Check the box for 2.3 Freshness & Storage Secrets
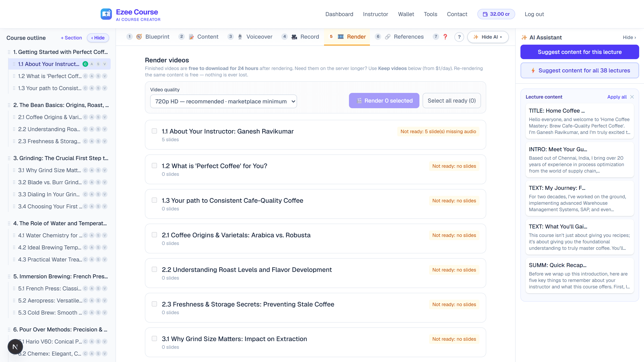The height and width of the screenshot is (362, 644). [155, 304]
